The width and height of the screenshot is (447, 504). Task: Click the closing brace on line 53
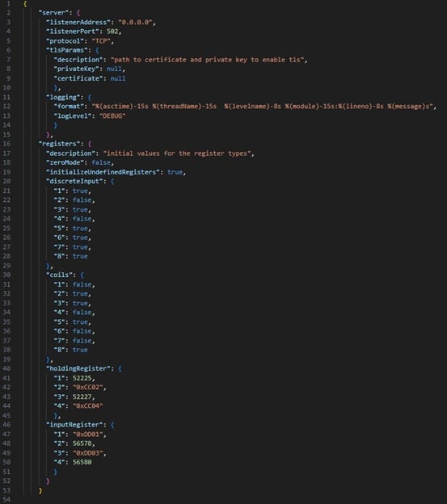click(x=40, y=490)
